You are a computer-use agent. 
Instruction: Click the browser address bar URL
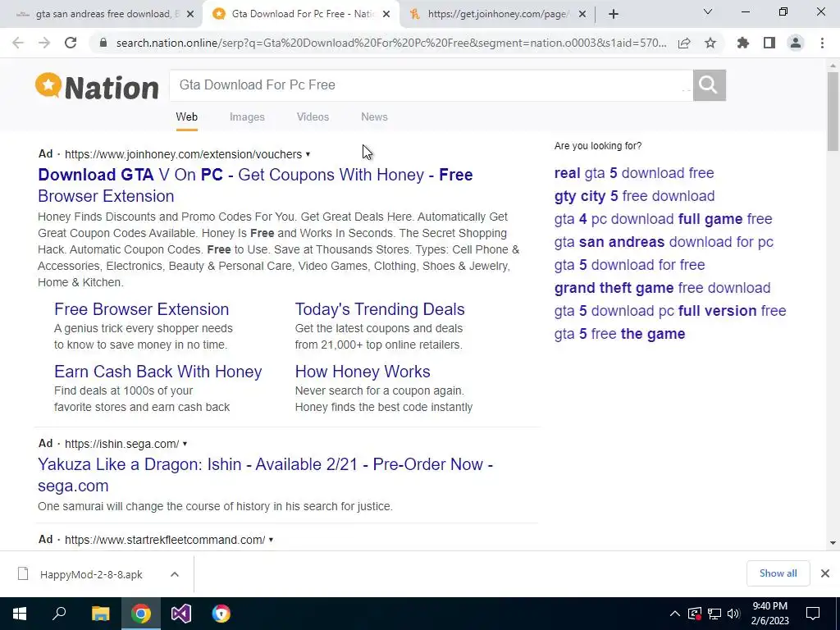coord(391,43)
